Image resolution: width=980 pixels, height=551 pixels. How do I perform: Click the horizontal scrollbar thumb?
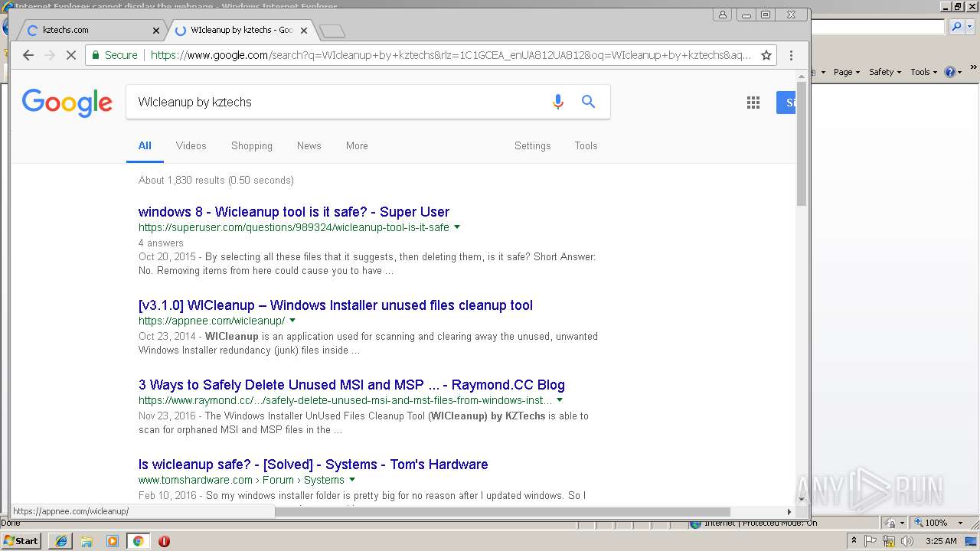(x=502, y=511)
